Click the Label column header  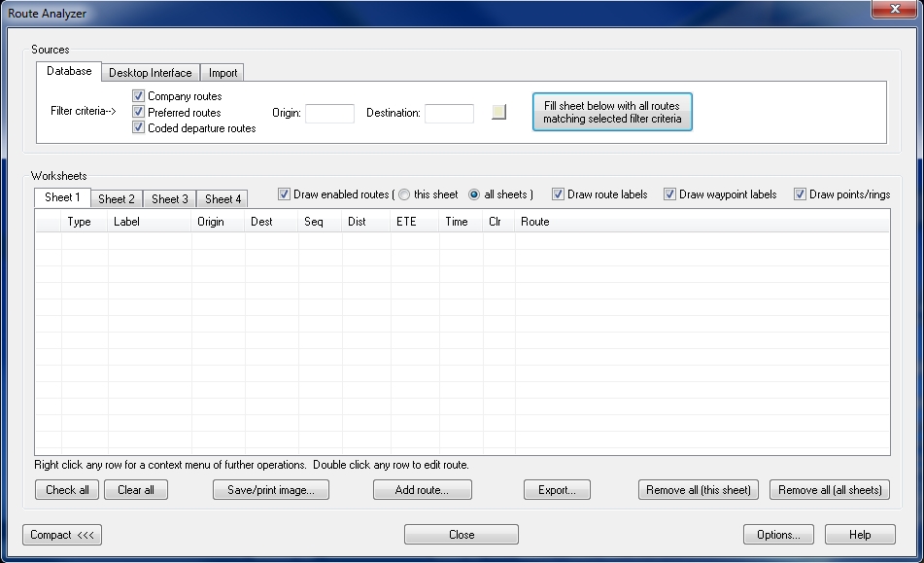click(x=150, y=222)
